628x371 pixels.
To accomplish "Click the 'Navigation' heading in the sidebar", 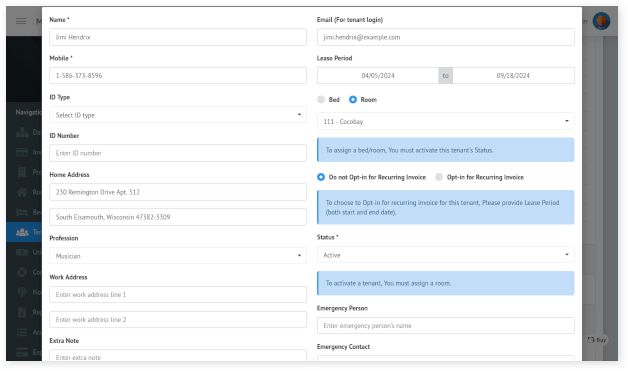I will pos(28,112).
